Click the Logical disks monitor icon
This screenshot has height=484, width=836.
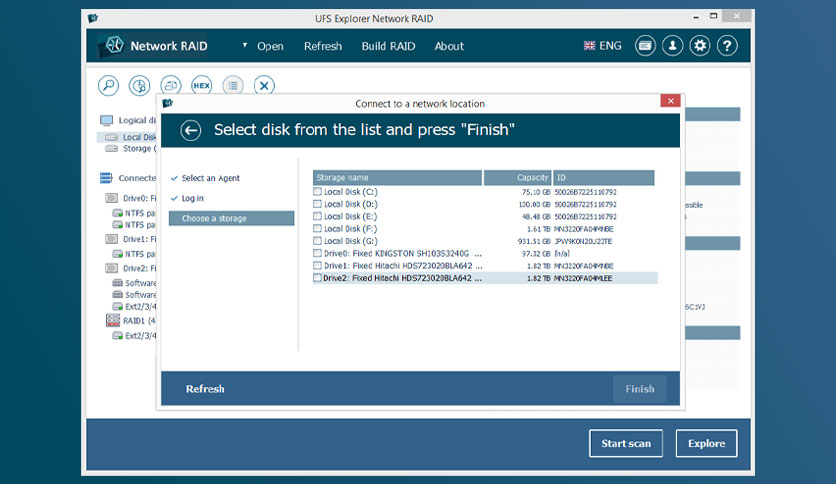[x=106, y=120]
